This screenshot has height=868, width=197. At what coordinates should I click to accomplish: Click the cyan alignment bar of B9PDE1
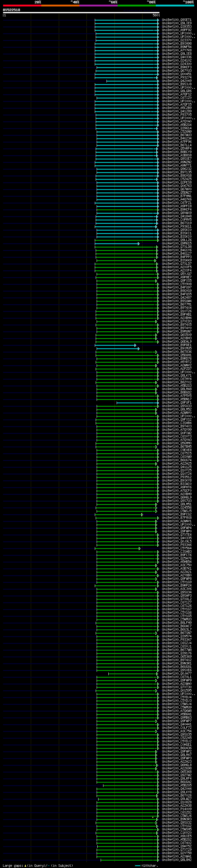pyautogui.click(x=115, y=345)
